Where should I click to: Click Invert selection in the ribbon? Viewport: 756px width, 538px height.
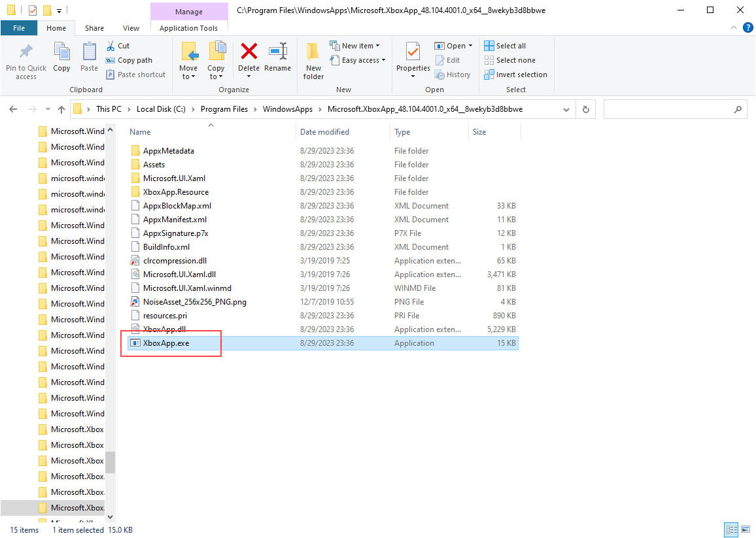coord(515,75)
